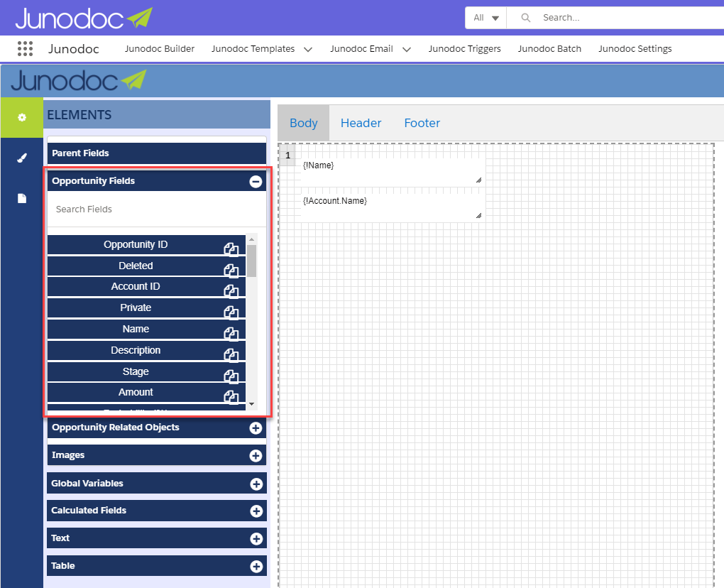This screenshot has width=724, height=588.
Task: Copy the Private field icon
Action: tap(231, 312)
